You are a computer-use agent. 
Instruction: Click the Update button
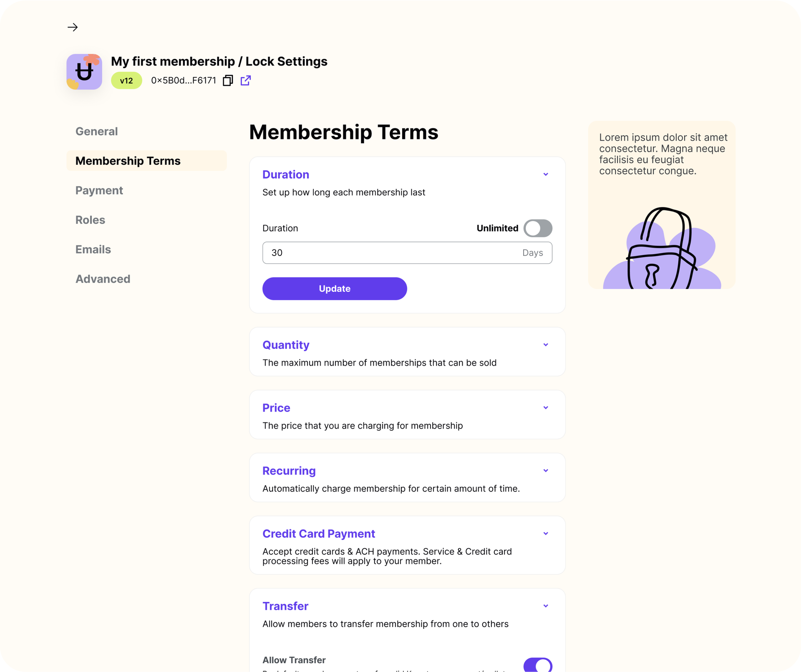click(x=334, y=288)
